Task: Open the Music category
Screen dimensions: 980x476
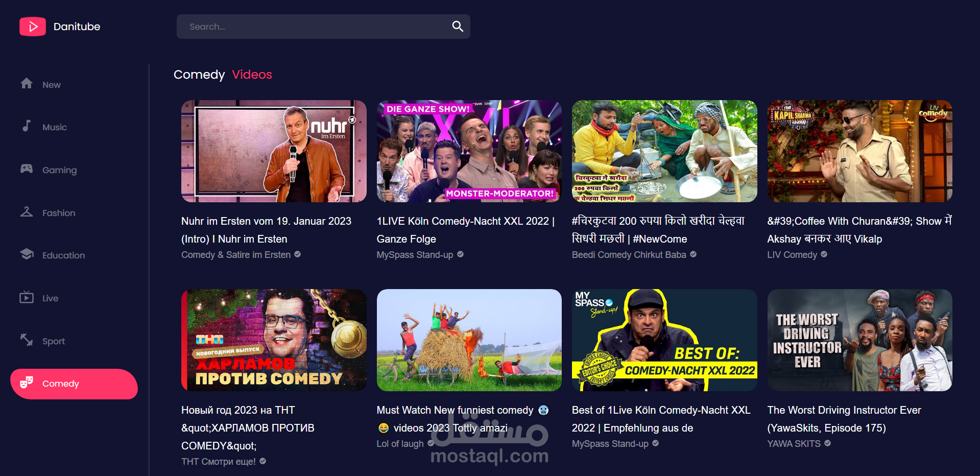Action: pos(74,127)
